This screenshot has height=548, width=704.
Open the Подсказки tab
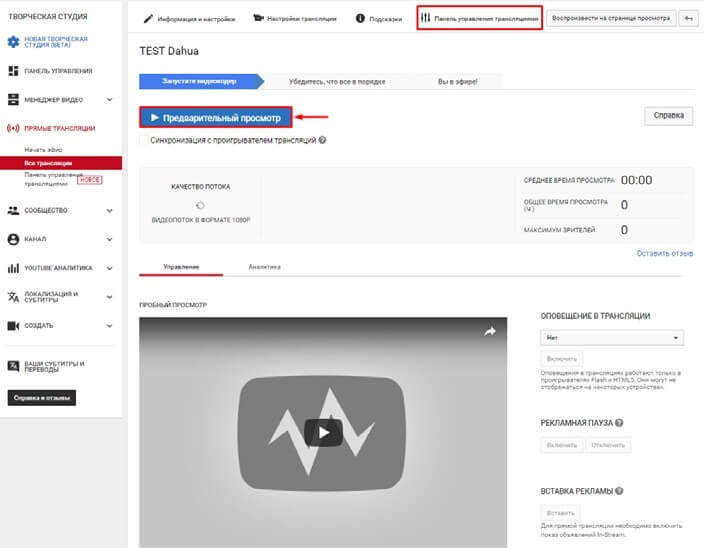pyautogui.click(x=379, y=19)
